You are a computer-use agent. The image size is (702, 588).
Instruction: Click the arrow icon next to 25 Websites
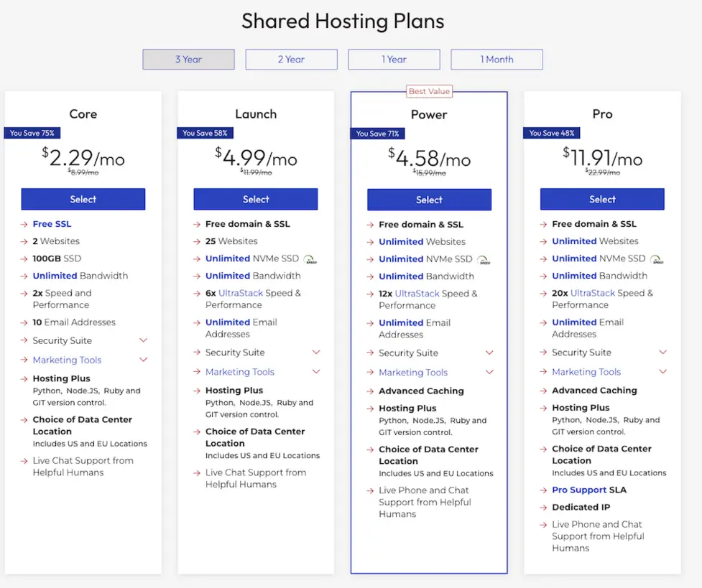(x=198, y=241)
